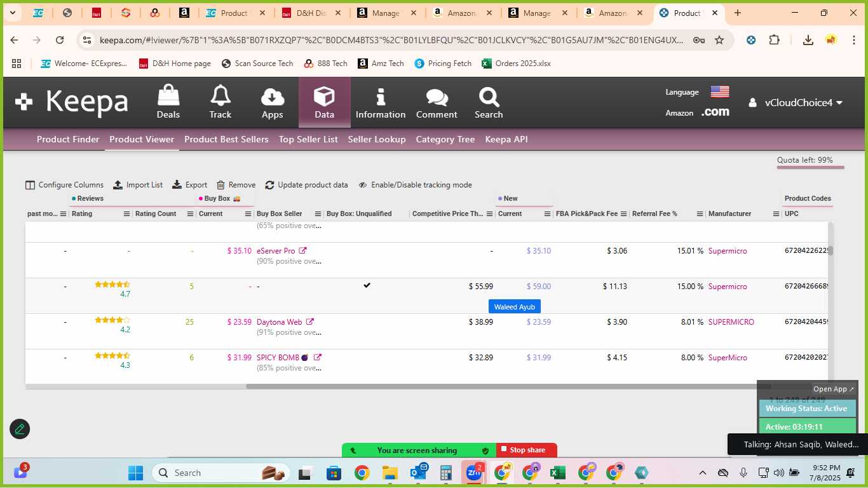Open external link beside SPICY BOMB
Screen dimensions: 868x488
tap(318, 358)
